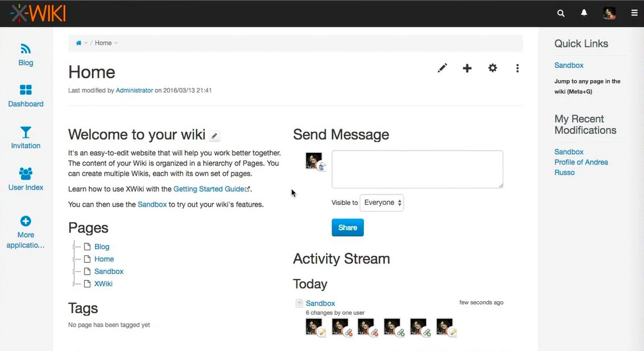
Task: Create a new page with plus icon
Action: pyautogui.click(x=467, y=68)
